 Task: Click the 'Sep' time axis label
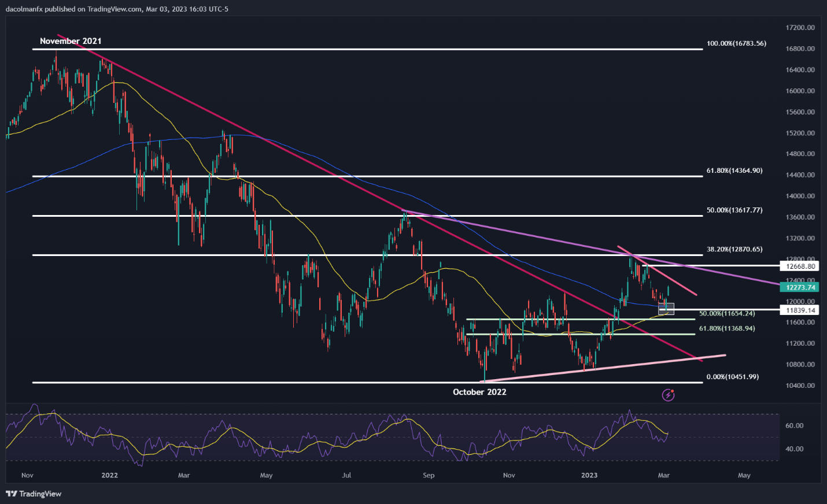[429, 475]
